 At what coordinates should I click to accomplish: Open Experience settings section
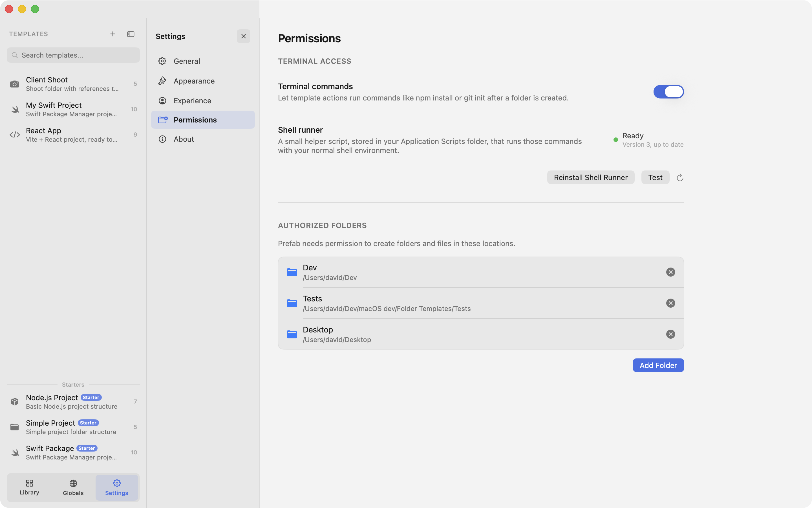tap(203, 101)
